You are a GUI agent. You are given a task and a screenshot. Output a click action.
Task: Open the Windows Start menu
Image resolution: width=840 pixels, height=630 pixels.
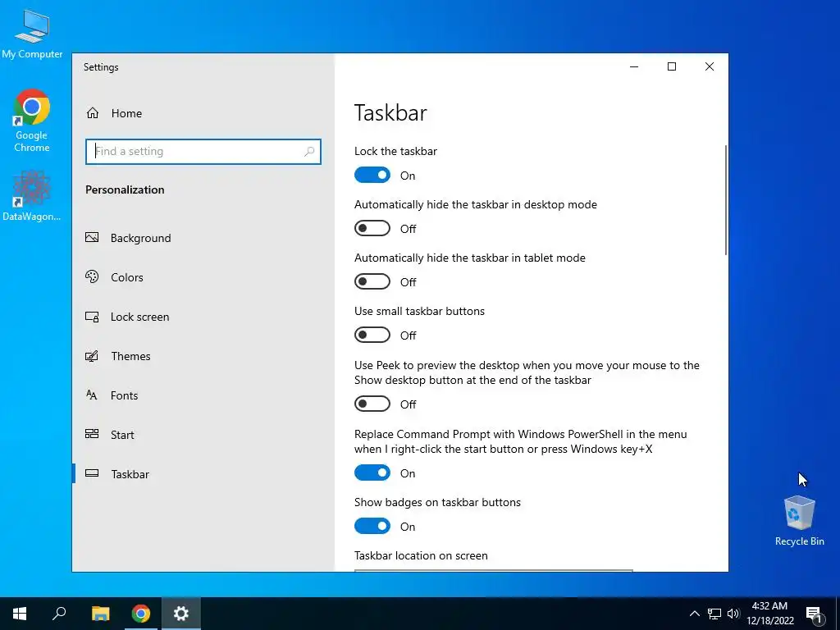pyautogui.click(x=20, y=614)
